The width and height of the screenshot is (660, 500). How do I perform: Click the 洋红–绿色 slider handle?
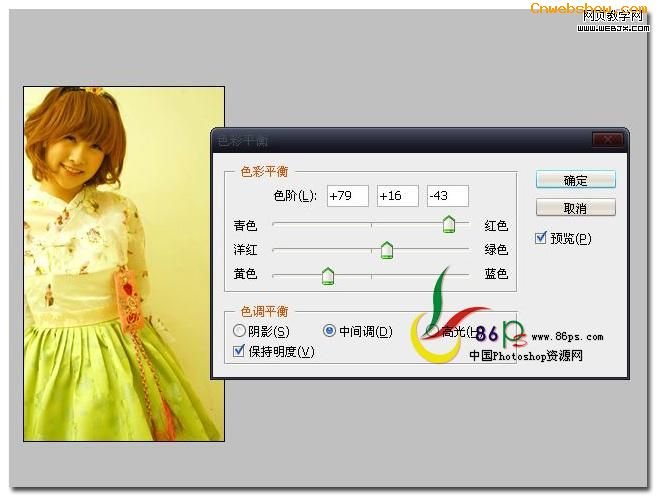pyautogui.click(x=387, y=250)
